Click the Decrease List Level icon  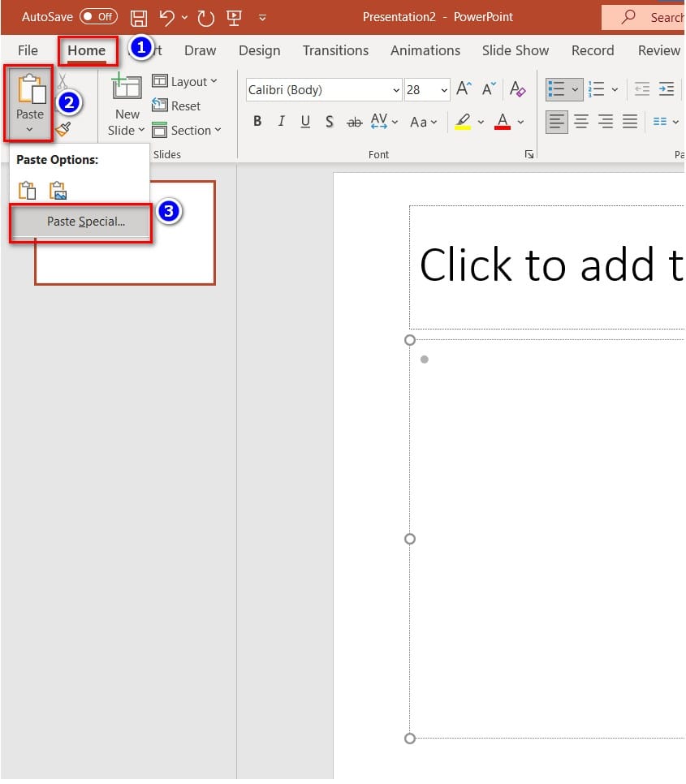point(642,89)
